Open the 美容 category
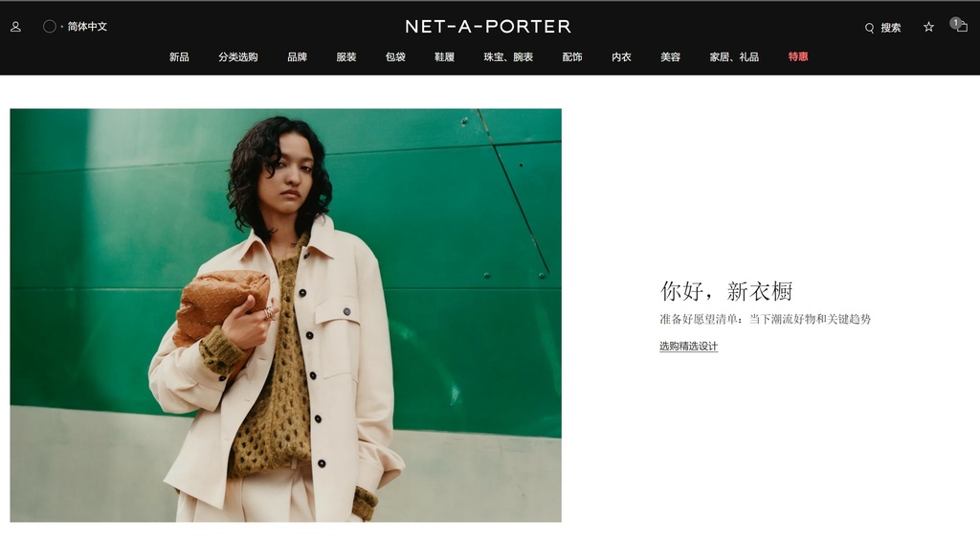Screen dimensions: 980x539 670,56
